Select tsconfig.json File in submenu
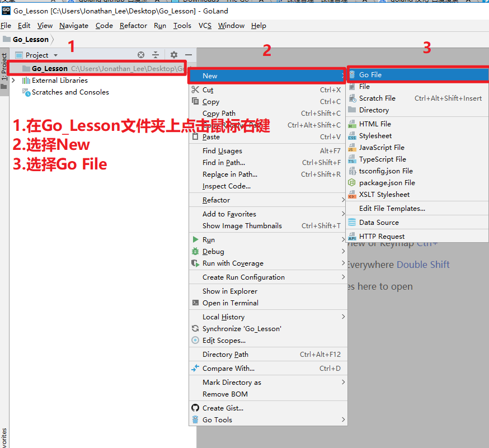The height and width of the screenshot is (448, 489). (417, 171)
